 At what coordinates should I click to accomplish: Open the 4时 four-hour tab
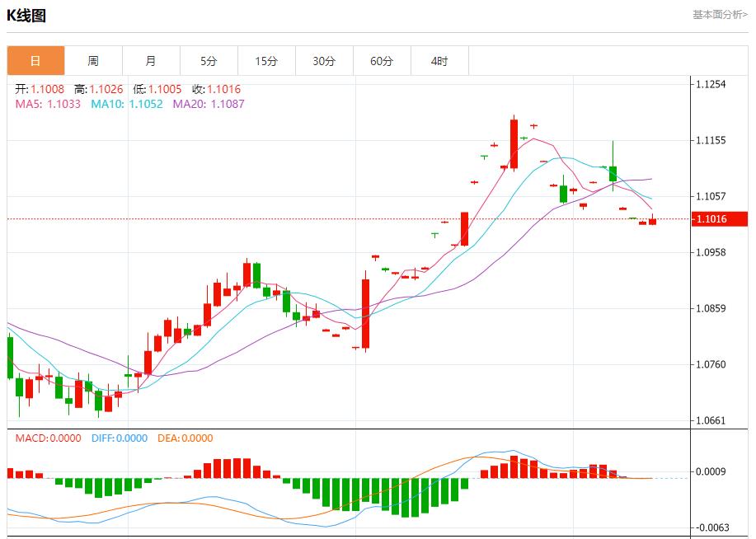[x=439, y=61]
